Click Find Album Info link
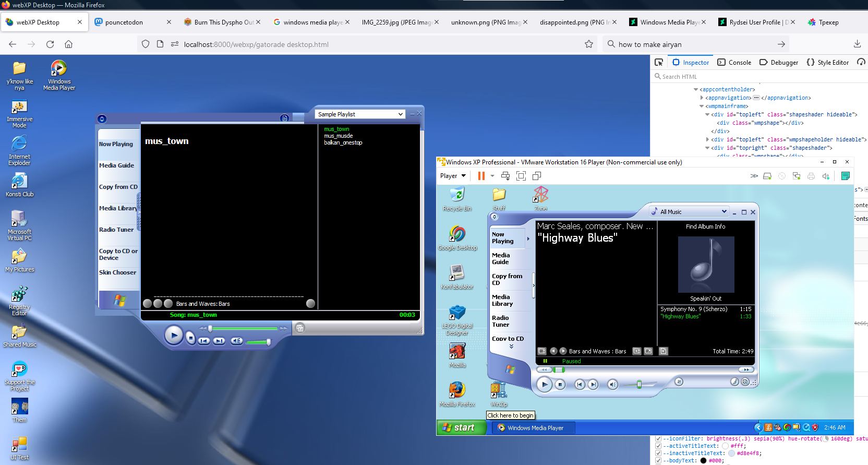 [x=705, y=226]
